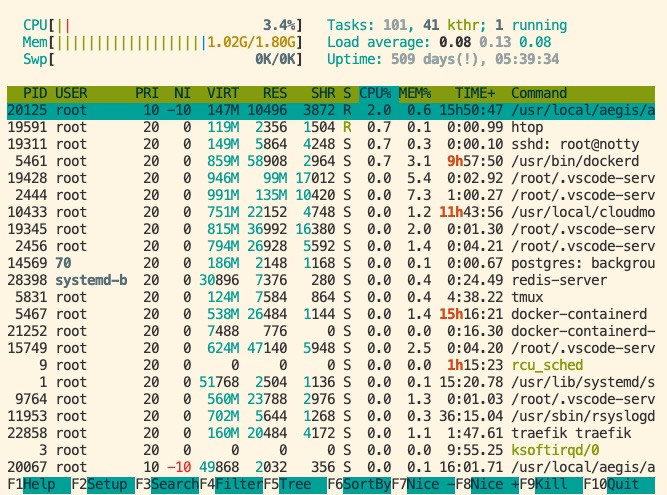Select the htop process row
The width and height of the screenshot is (667, 495).
tap(331, 127)
